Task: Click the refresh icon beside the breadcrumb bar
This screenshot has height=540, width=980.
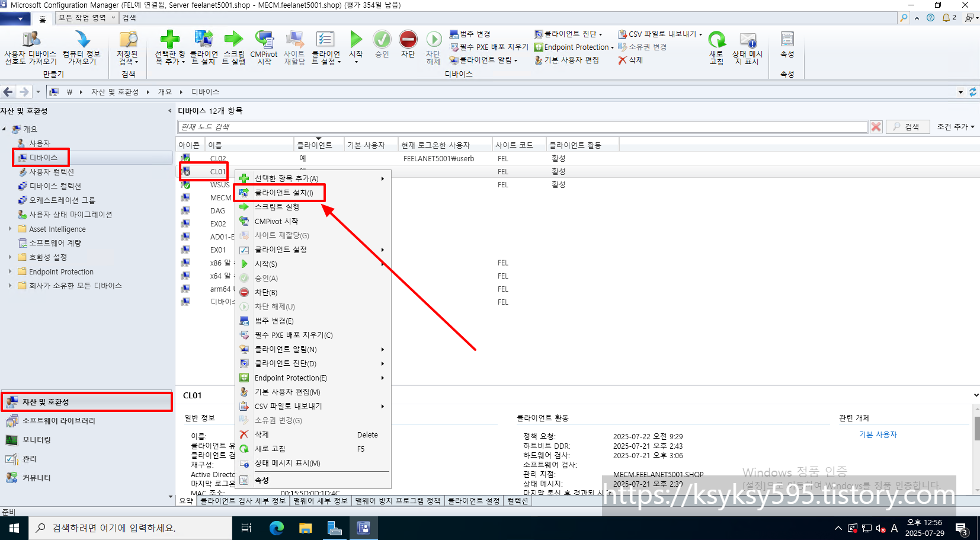Action: tap(972, 92)
